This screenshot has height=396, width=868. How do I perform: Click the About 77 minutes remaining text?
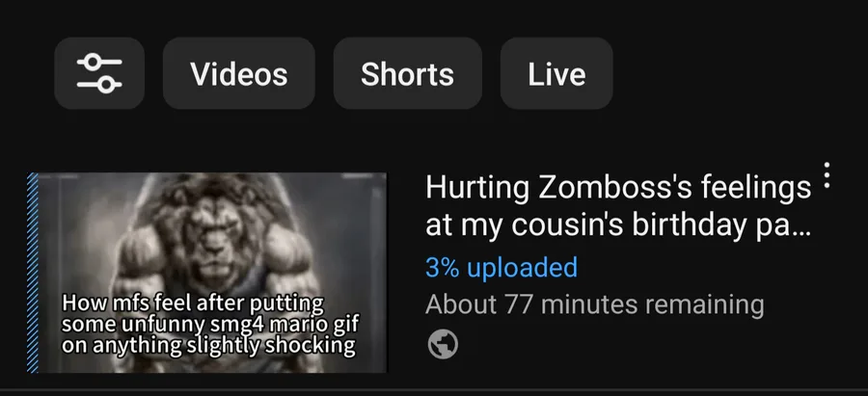pyautogui.click(x=594, y=304)
